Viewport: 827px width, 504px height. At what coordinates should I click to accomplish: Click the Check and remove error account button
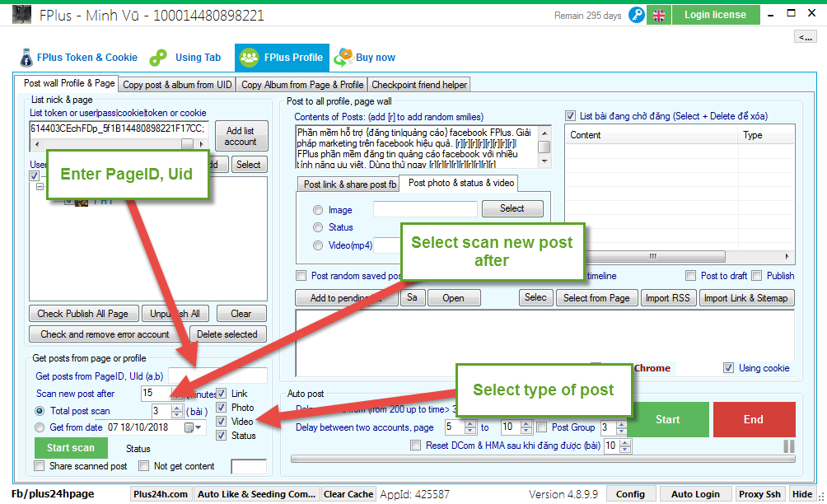(x=105, y=334)
